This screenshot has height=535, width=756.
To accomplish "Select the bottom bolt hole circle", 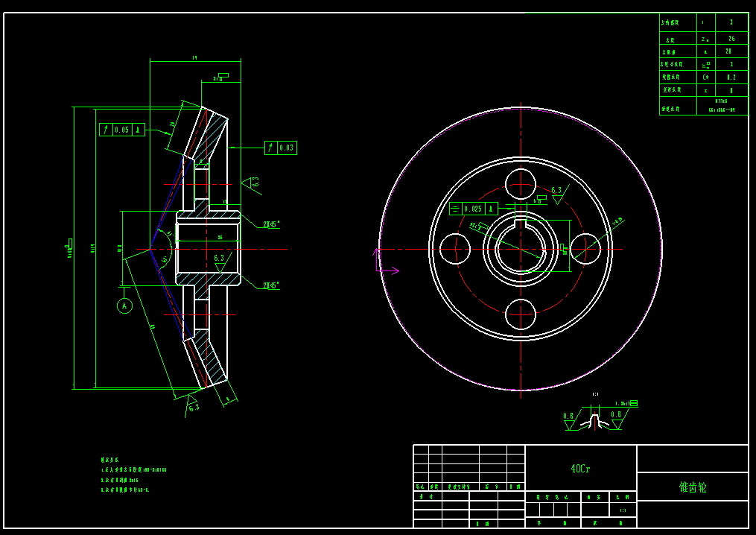I will pyautogui.click(x=521, y=314).
